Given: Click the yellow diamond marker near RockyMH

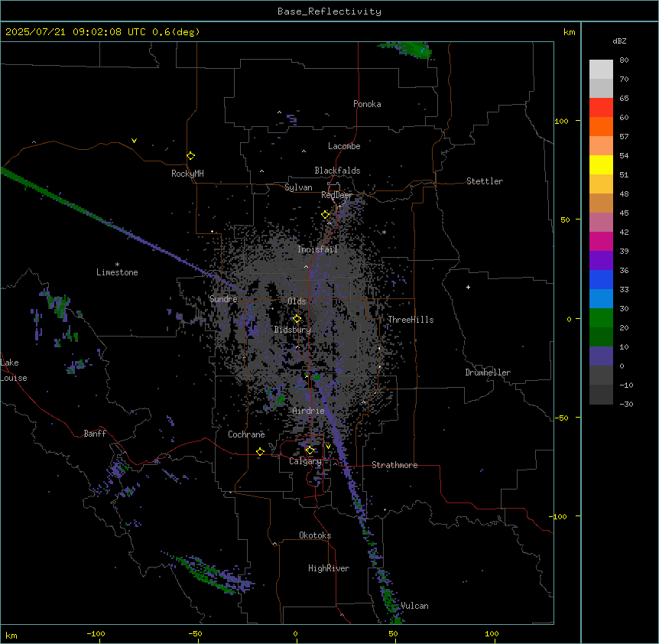Looking at the screenshot, I should pyautogui.click(x=191, y=156).
